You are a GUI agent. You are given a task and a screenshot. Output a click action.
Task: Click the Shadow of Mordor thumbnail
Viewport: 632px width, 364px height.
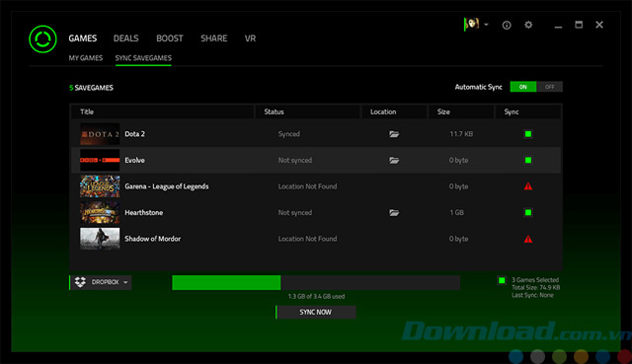pyautogui.click(x=100, y=239)
